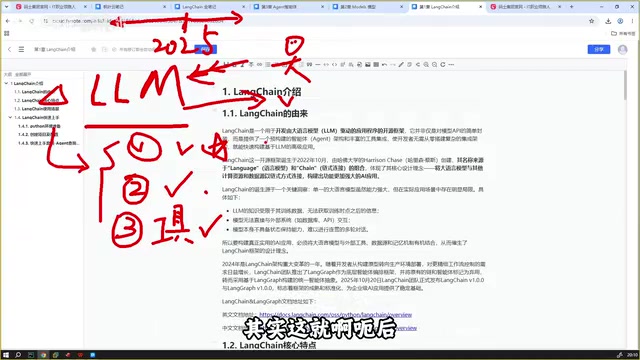Viewport: 640px width, 360px height.
Task: Go to '1.4.1. python环境准备' in the outline
Action: pyautogui.click(x=39, y=126)
